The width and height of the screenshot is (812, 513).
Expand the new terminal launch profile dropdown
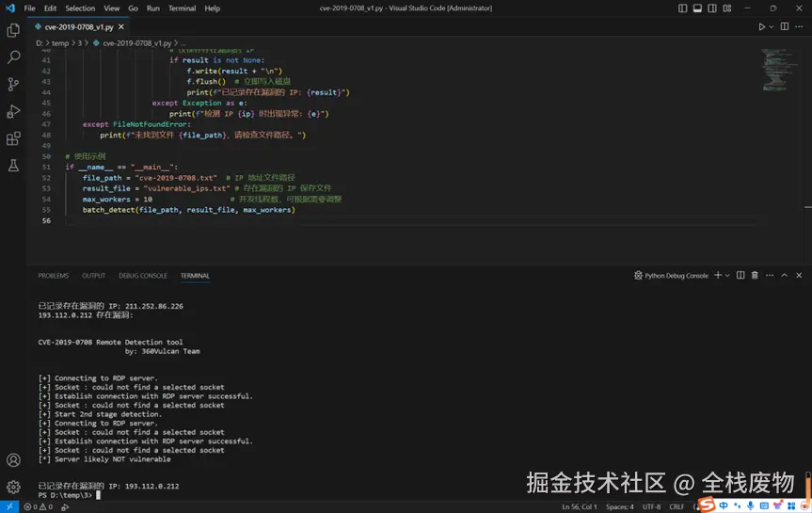727,275
